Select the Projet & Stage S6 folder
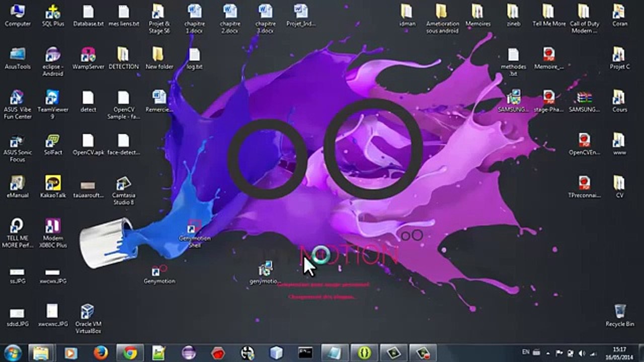This screenshot has width=644, height=362. coord(159,19)
